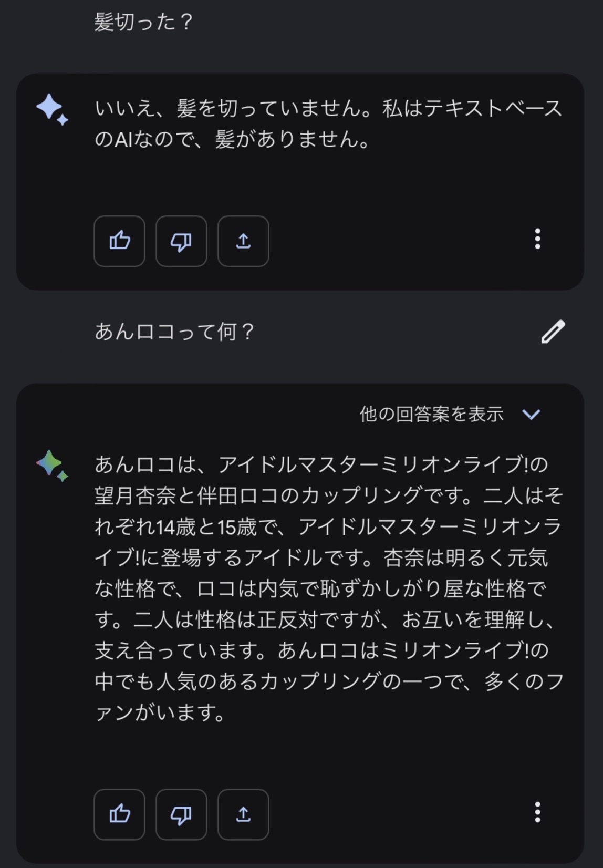Share the あんロコ answer
Viewport: 603px width, 868px height.
click(243, 814)
